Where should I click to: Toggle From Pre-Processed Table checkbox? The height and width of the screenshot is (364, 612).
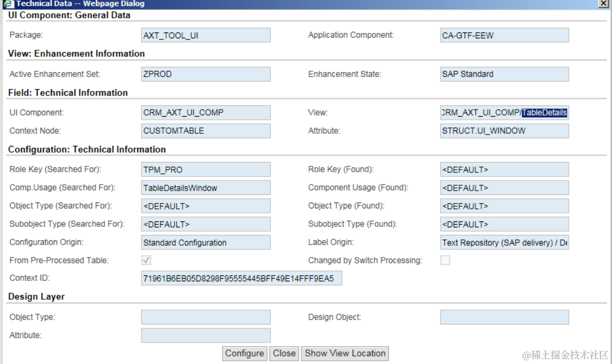146,260
